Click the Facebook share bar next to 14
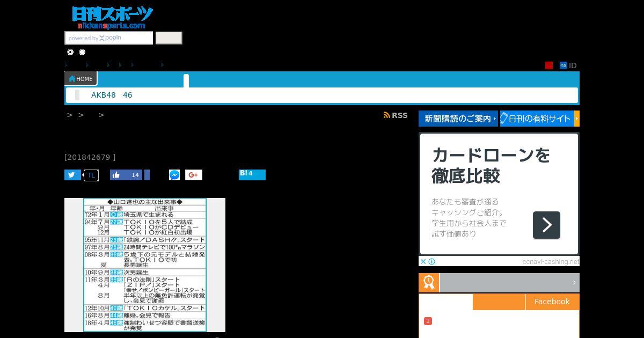 click(147, 175)
